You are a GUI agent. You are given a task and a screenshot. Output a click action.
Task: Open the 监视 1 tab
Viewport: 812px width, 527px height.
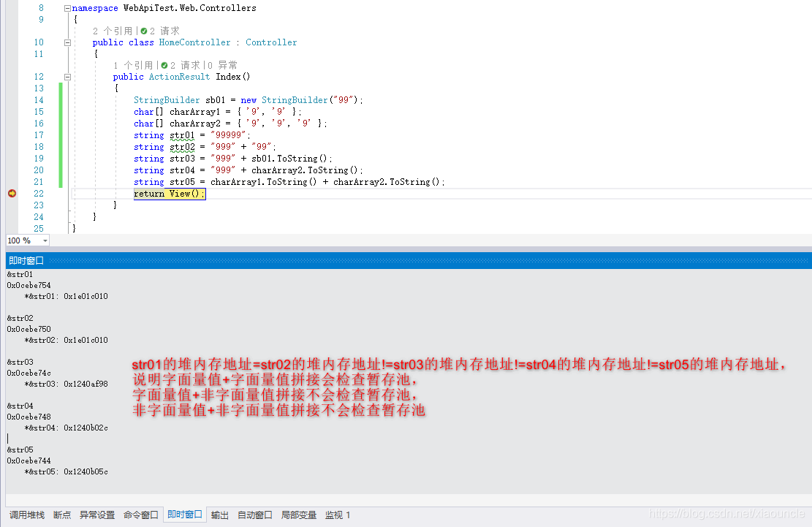(x=338, y=515)
